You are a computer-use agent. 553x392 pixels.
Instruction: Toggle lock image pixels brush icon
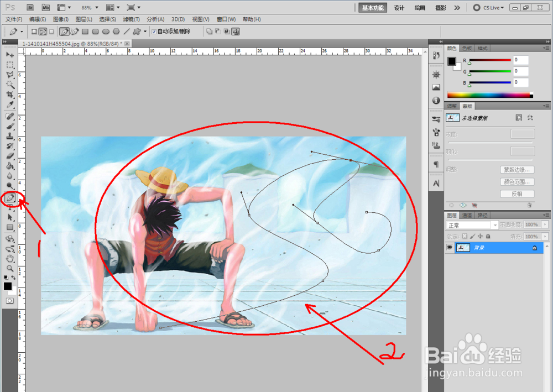pos(473,236)
